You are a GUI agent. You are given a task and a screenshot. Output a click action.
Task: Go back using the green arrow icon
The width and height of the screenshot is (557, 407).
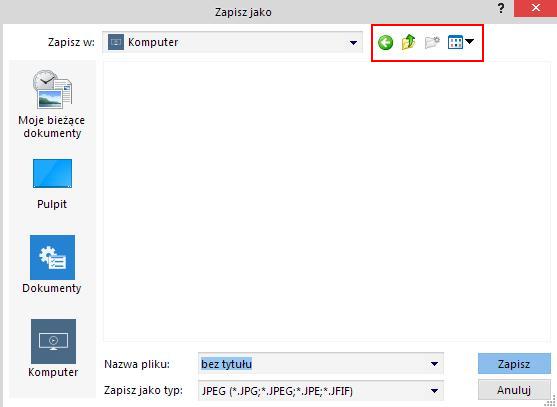[385, 43]
